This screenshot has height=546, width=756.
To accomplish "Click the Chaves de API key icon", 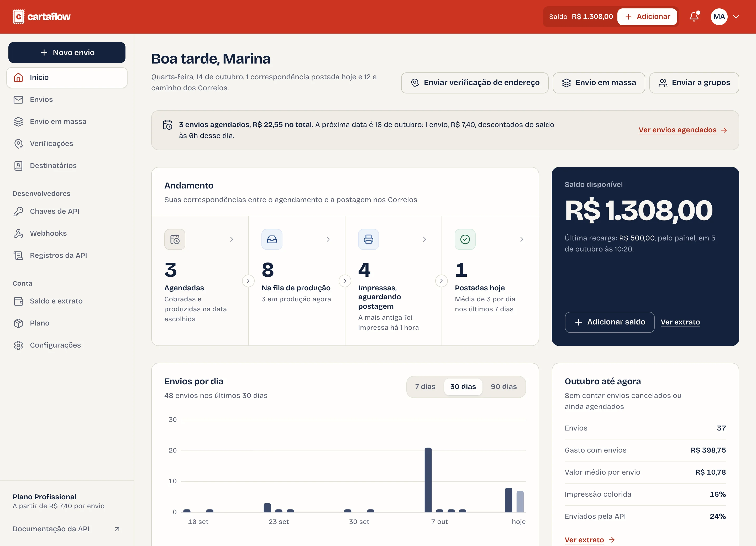I will pyautogui.click(x=18, y=211).
